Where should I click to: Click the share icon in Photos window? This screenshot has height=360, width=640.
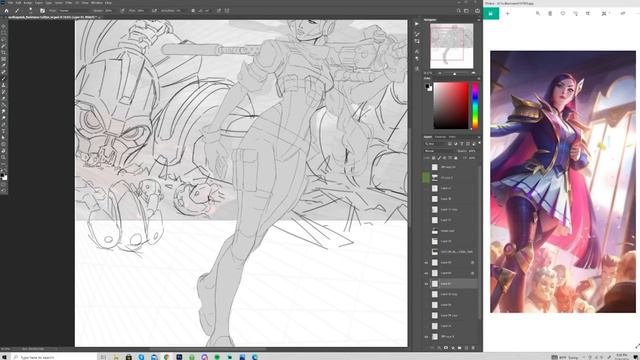tap(623, 13)
